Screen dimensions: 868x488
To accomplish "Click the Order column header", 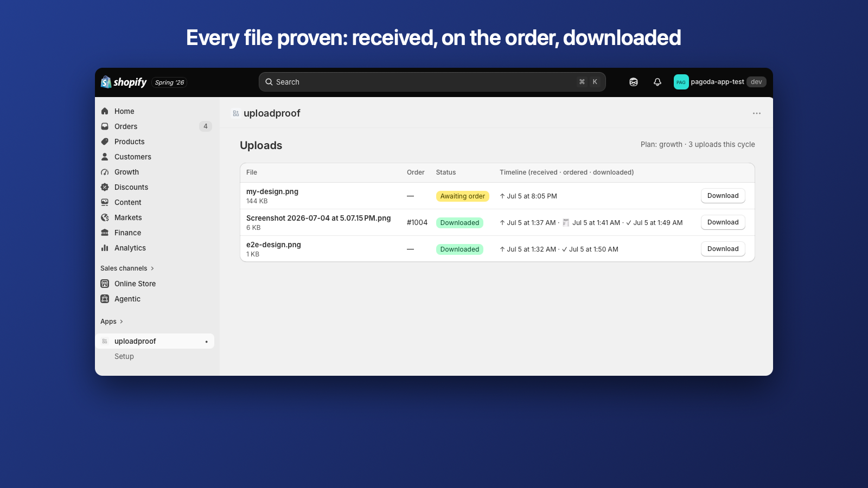I will click(416, 172).
